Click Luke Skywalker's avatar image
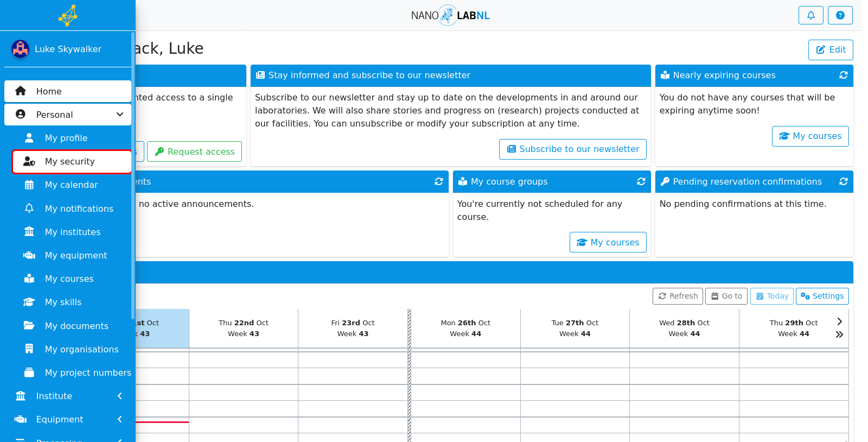868x442 pixels. tap(20, 49)
